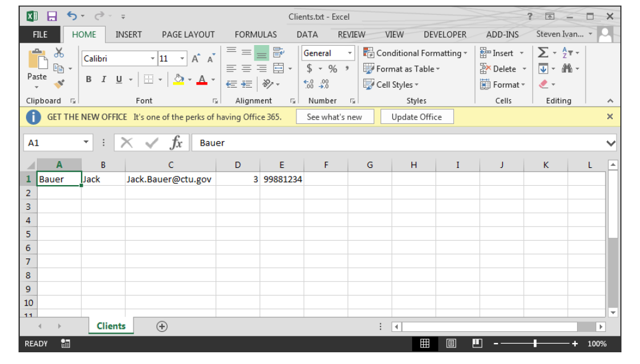Open the FILE tab

tap(40, 35)
